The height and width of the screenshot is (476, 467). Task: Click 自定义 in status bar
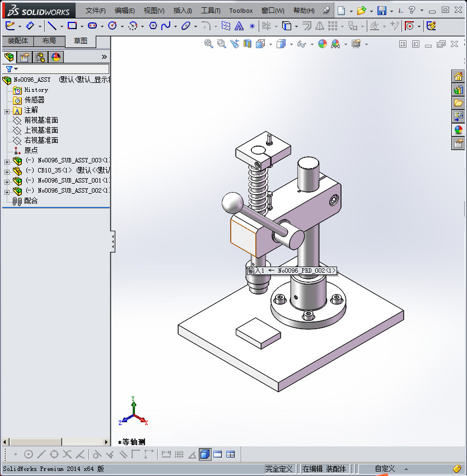point(385,469)
